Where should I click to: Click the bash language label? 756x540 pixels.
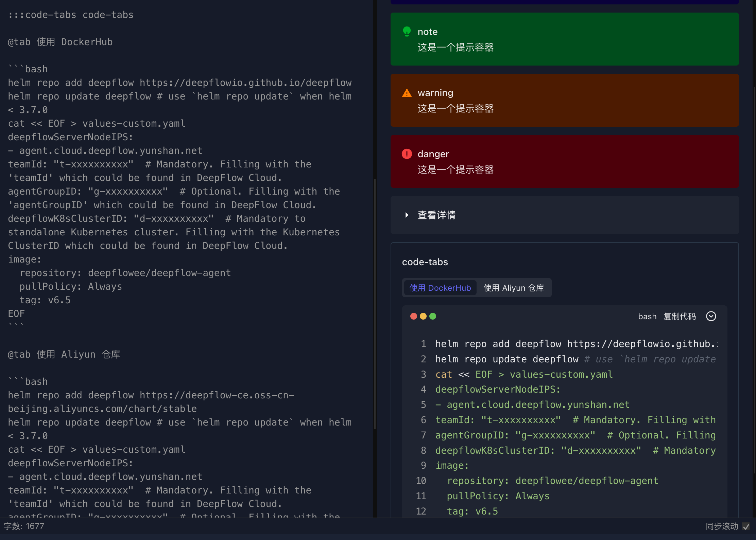pyautogui.click(x=647, y=316)
